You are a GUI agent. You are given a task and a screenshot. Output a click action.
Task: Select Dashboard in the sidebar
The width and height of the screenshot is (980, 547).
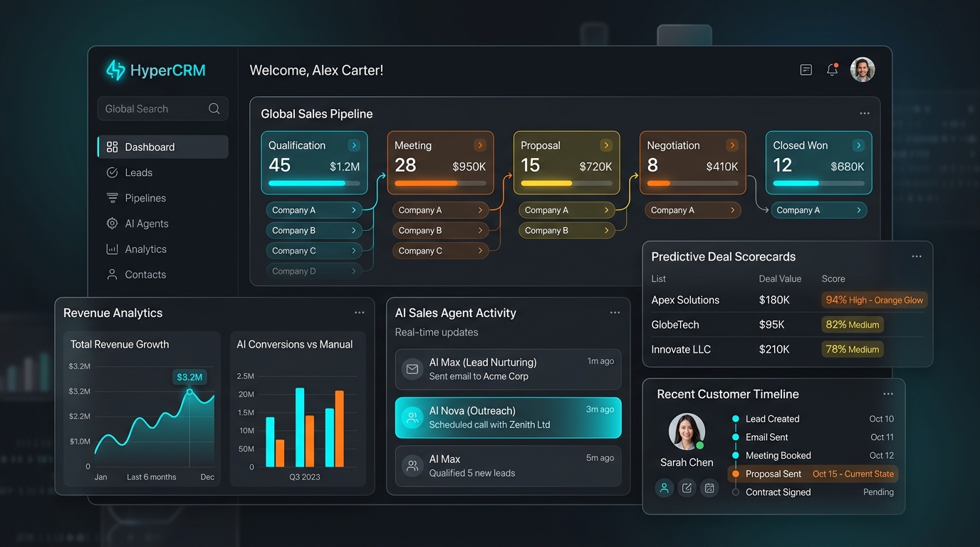coord(163,147)
